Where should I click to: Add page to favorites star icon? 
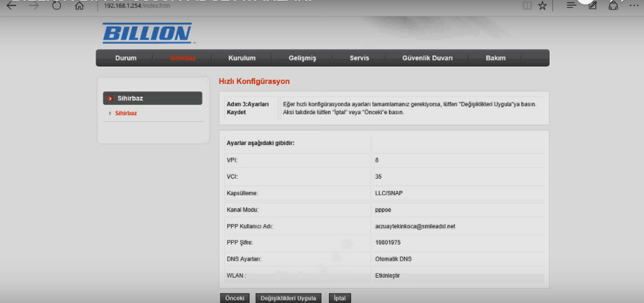click(542, 6)
